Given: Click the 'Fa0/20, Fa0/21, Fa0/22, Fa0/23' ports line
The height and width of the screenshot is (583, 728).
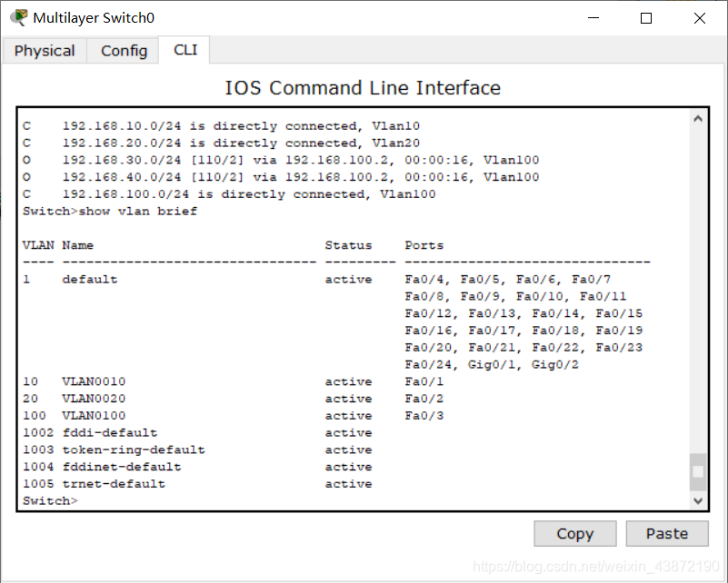Looking at the screenshot, I should click(524, 348).
